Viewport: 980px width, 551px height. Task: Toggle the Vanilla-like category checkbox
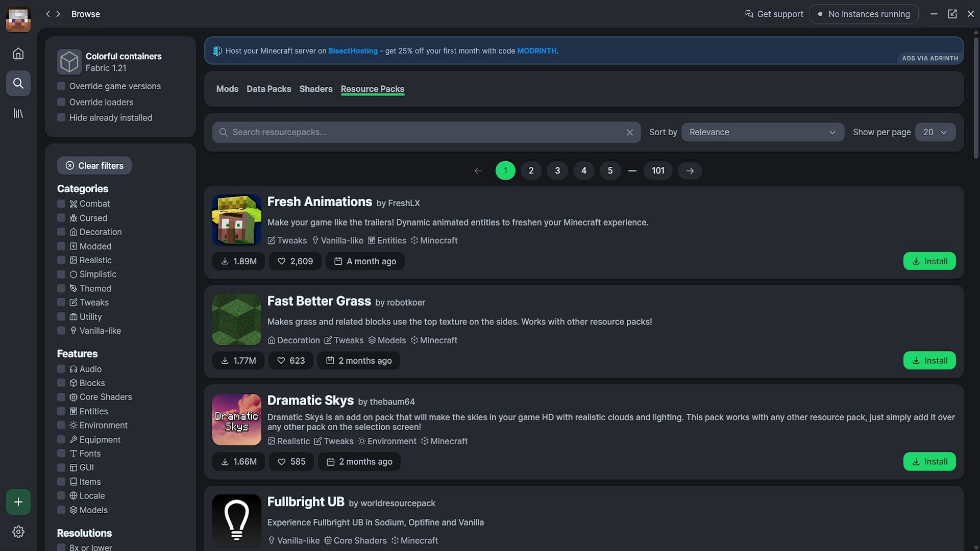tap(61, 331)
